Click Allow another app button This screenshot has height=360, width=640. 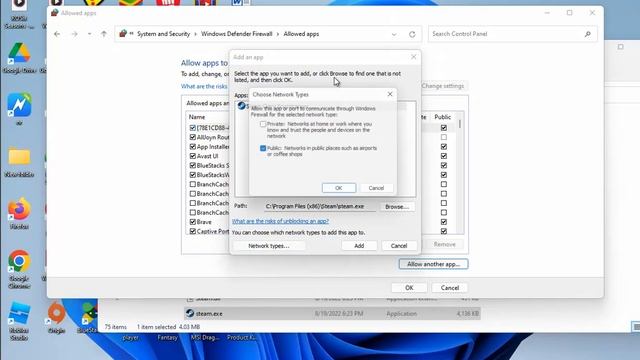433,264
